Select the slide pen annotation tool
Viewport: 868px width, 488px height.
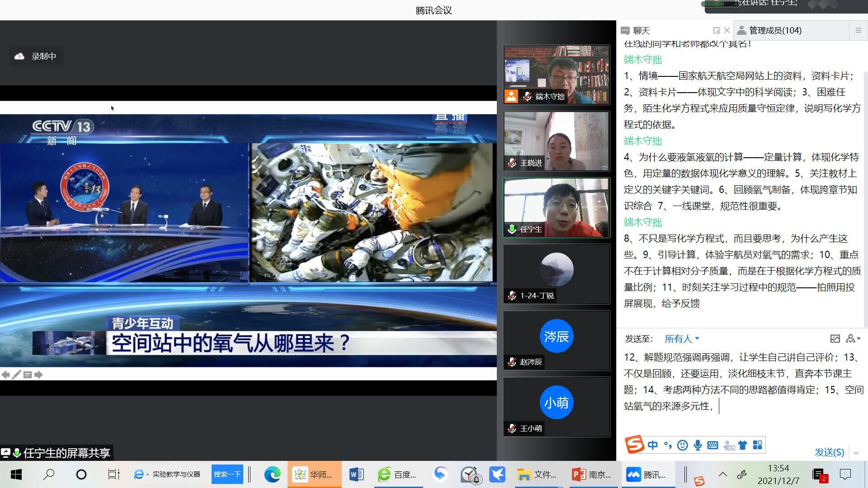17,375
